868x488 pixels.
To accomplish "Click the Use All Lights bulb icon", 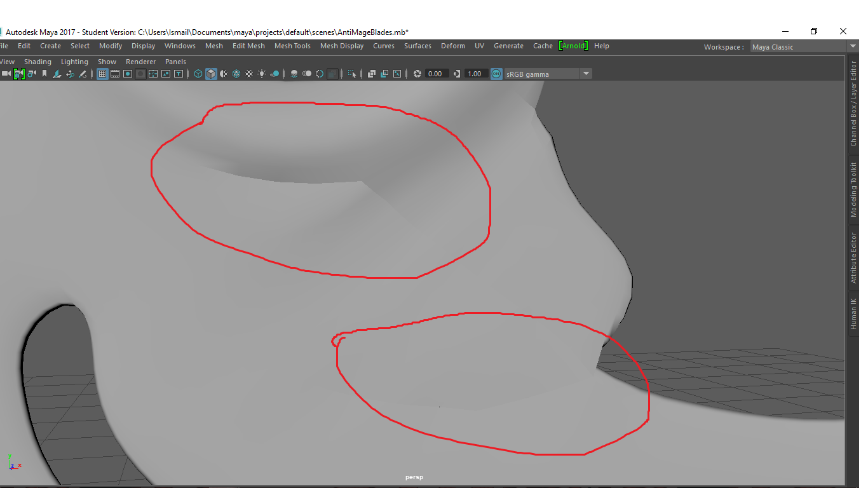I will (x=262, y=74).
